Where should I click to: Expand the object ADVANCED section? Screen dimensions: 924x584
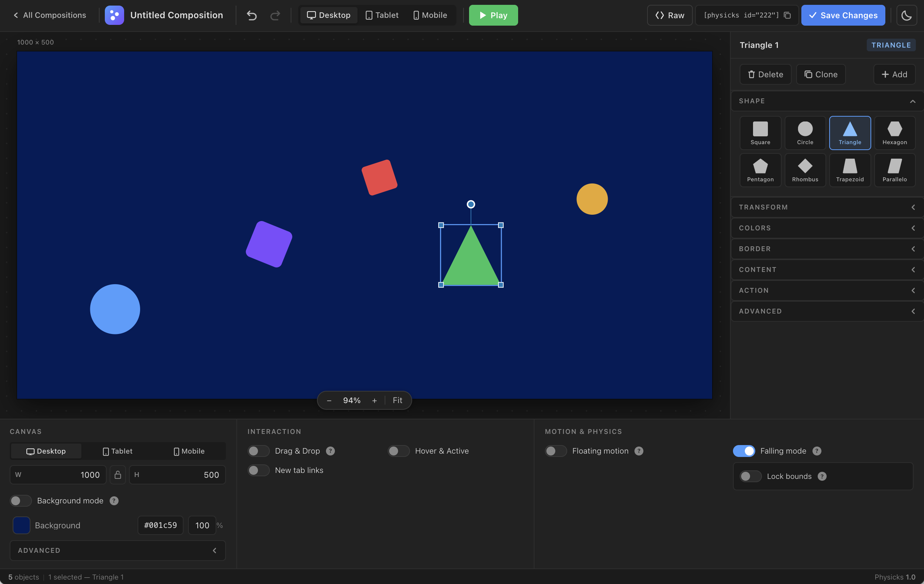coord(827,311)
